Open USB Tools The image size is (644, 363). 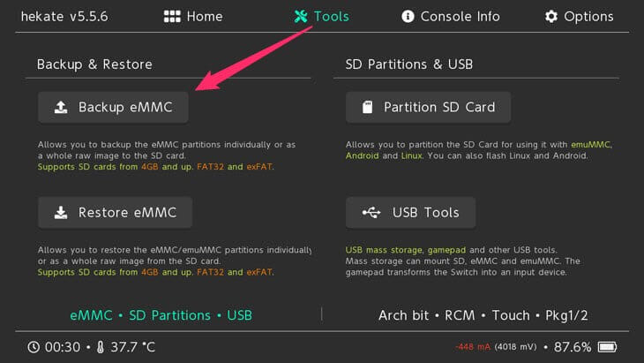tap(410, 213)
